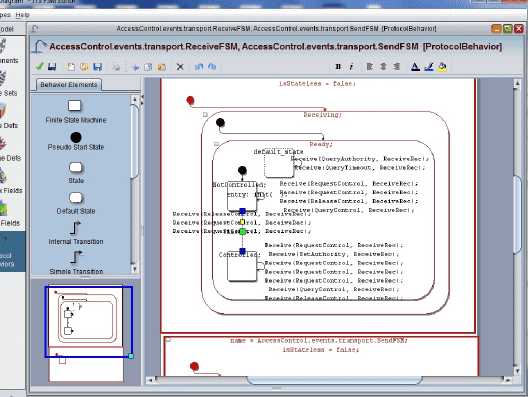Click the blue floppy disk save icon
Viewport: 529px width, 397px height.
pos(98,67)
